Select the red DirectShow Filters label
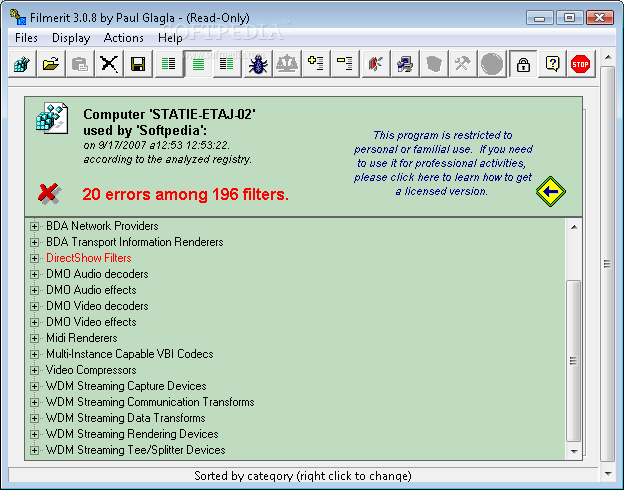The image size is (624, 490). 89,258
